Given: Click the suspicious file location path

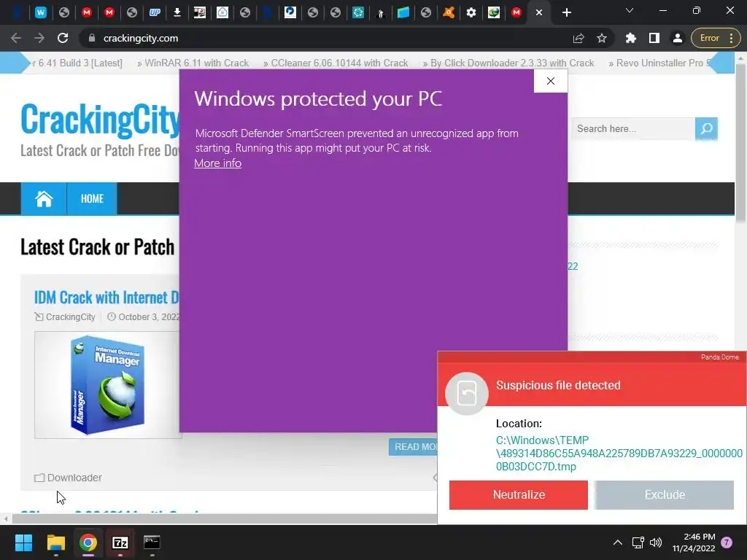Looking at the screenshot, I should (x=619, y=454).
